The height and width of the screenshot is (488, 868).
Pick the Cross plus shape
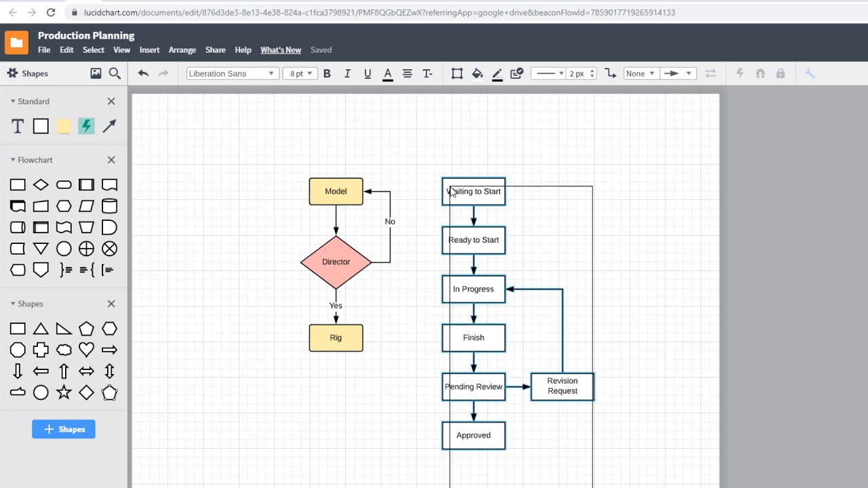(41, 350)
